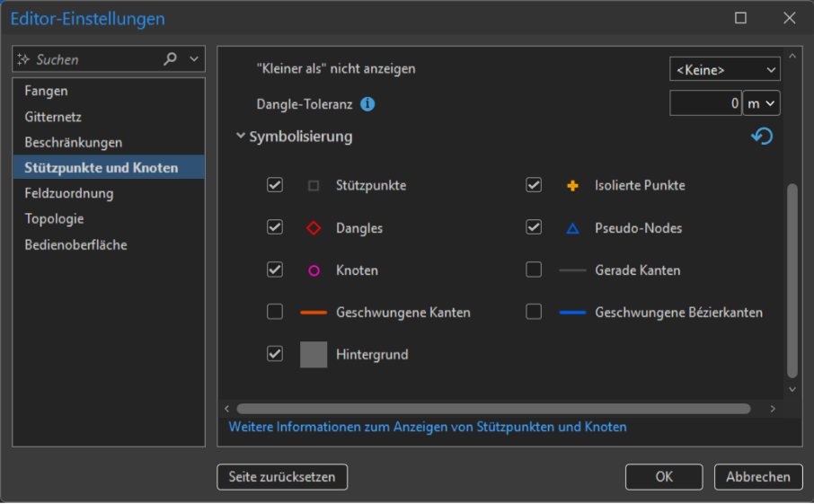The image size is (814, 504).
Task: Open the Weitere Informationen link
Action: pyautogui.click(x=428, y=427)
